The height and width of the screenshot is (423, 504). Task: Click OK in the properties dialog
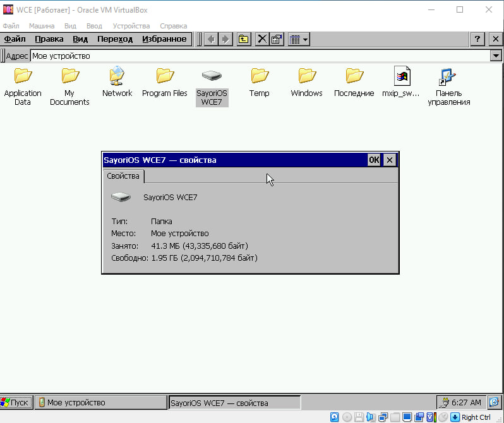click(374, 160)
